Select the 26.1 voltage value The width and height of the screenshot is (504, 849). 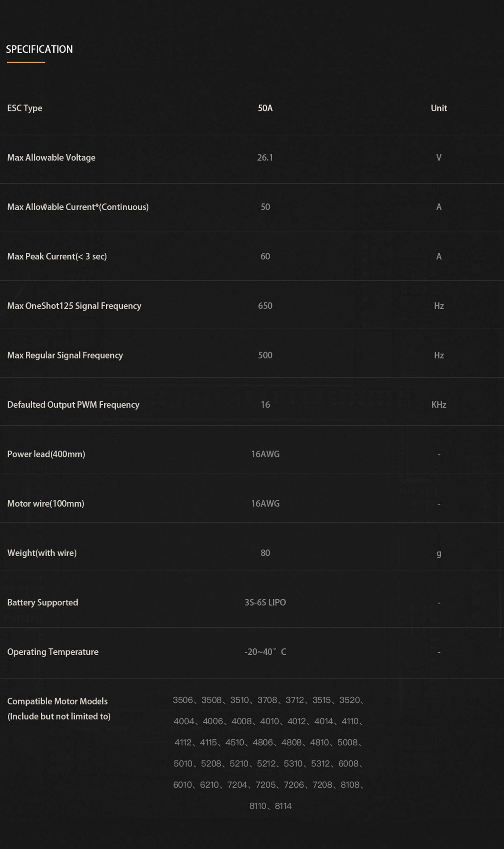point(265,158)
